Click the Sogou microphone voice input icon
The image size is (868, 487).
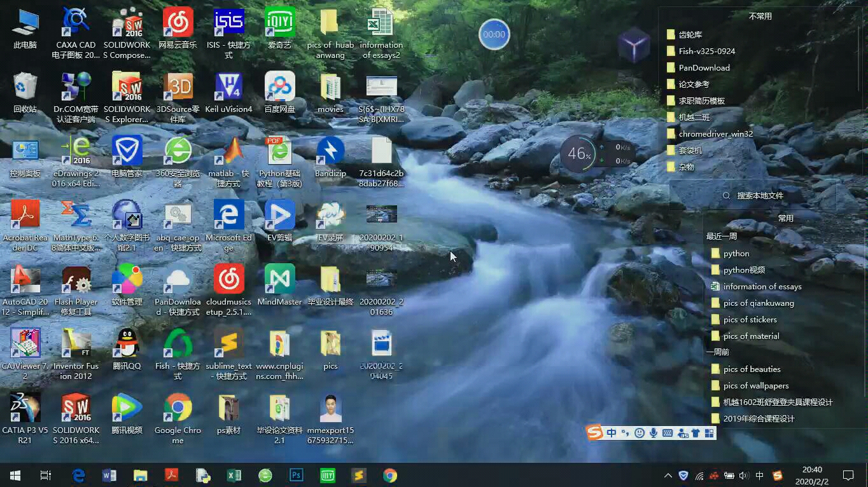click(654, 433)
